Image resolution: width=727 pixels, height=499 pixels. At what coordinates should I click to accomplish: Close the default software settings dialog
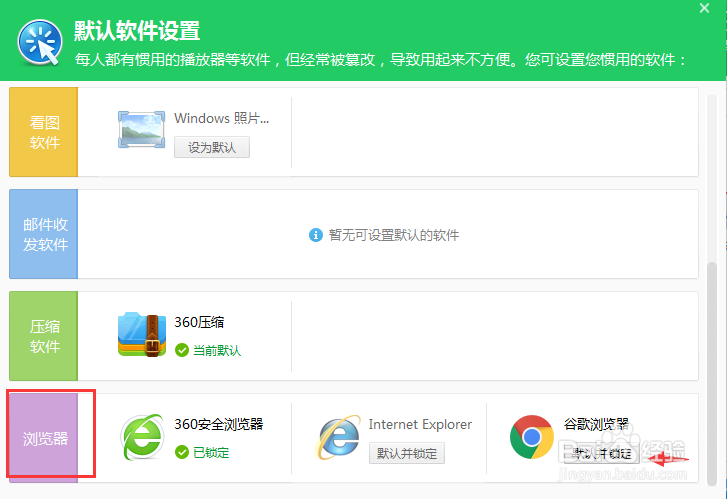click(x=704, y=8)
